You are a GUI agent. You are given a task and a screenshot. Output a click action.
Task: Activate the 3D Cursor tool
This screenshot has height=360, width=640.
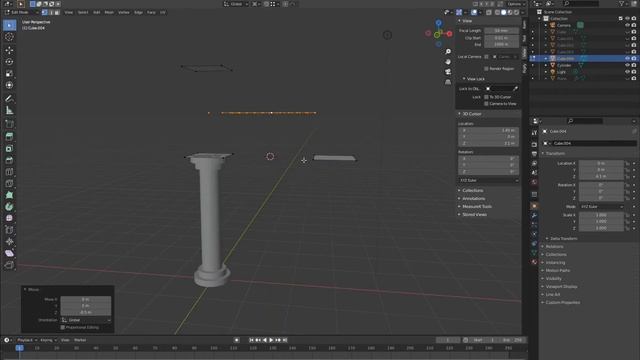tap(9, 37)
